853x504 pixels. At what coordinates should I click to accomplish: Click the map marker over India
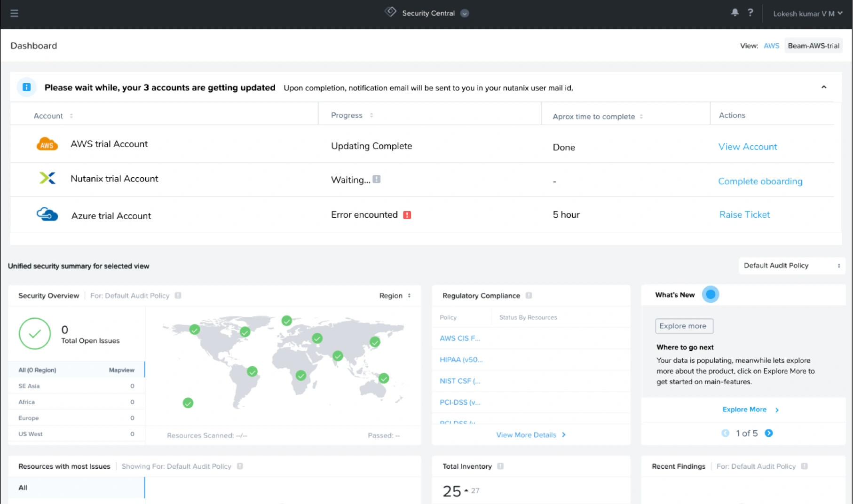pos(338,356)
